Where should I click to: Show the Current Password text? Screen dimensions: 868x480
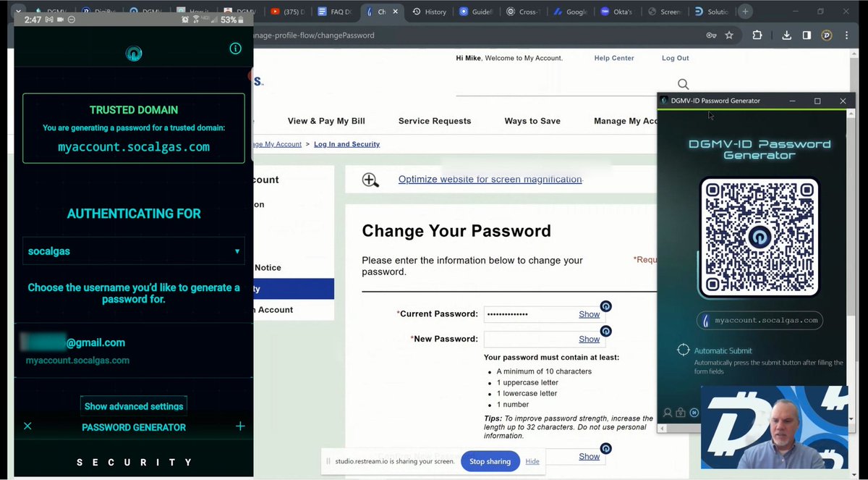pyautogui.click(x=589, y=314)
